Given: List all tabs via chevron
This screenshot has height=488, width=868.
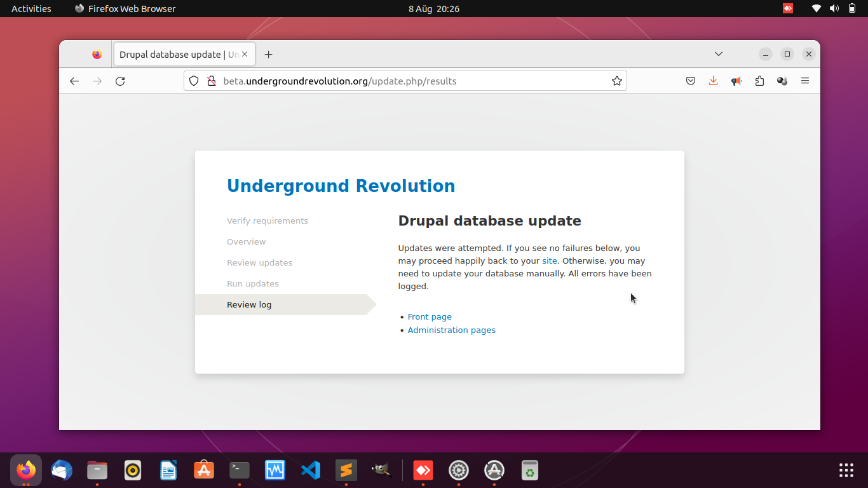Looking at the screenshot, I should pyautogui.click(x=719, y=54).
